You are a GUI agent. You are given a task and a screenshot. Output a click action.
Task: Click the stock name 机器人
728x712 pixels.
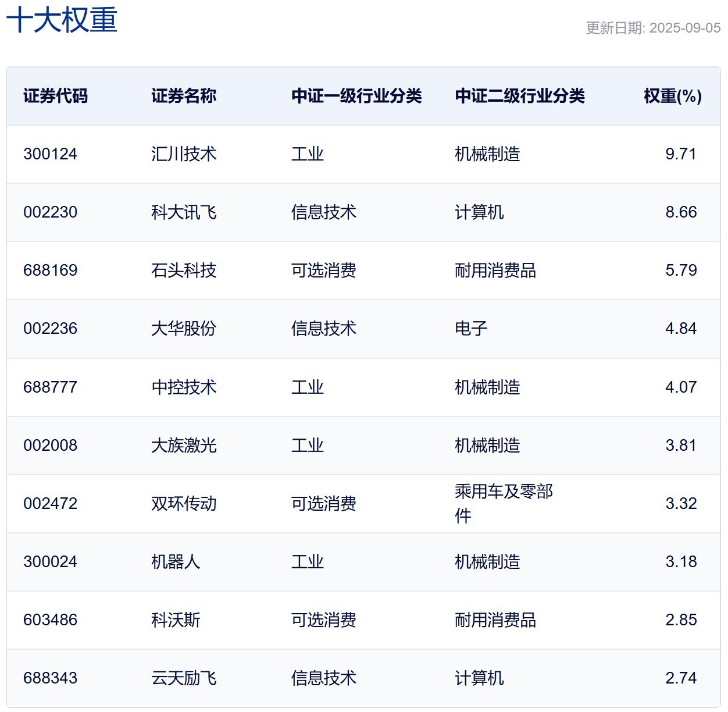click(176, 562)
